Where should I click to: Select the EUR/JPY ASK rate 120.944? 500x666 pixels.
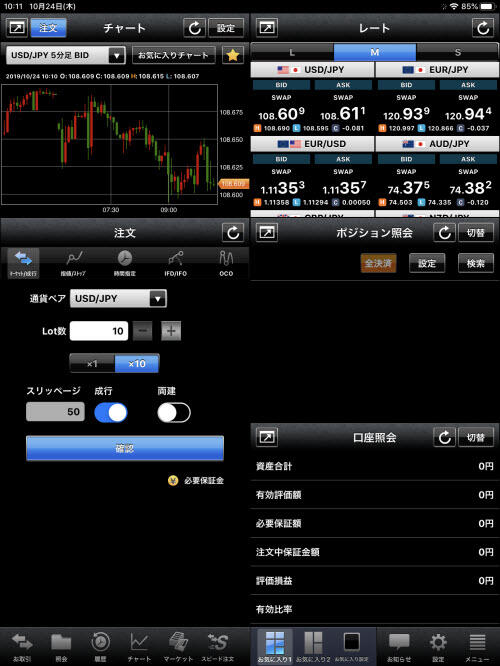[x=468, y=114]
